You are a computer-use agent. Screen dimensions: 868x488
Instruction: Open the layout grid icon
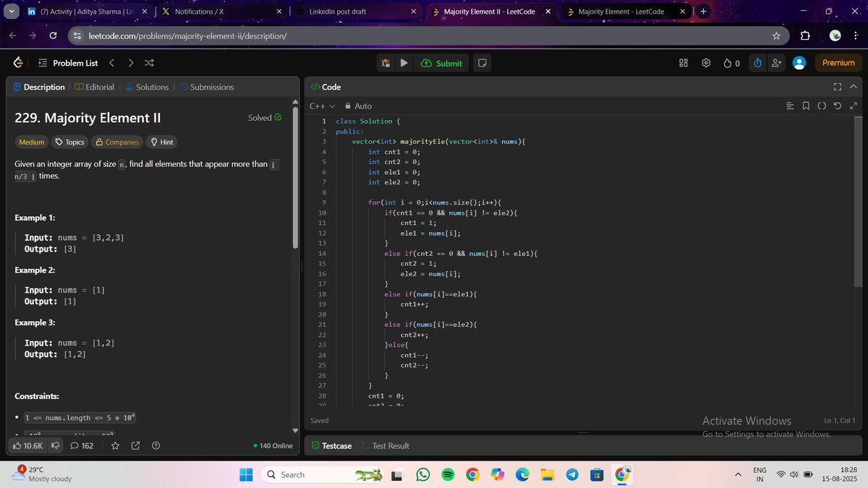(x=684, y=63)
